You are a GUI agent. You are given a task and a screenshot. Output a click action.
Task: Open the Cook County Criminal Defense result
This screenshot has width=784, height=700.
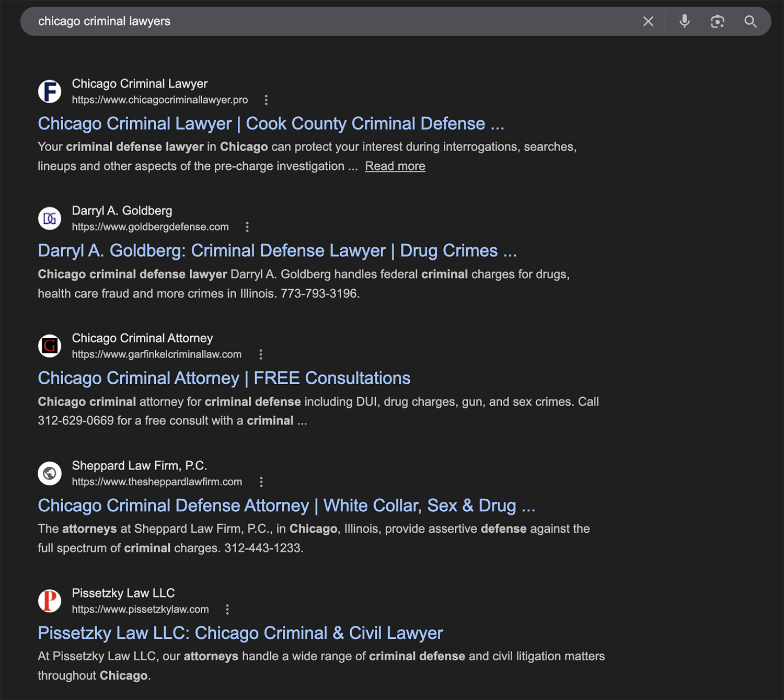point(271,123)
